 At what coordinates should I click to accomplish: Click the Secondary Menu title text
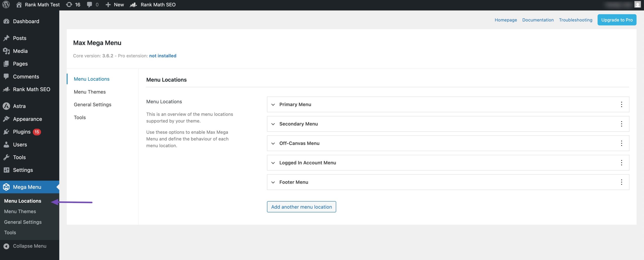(x=298, y=124)
